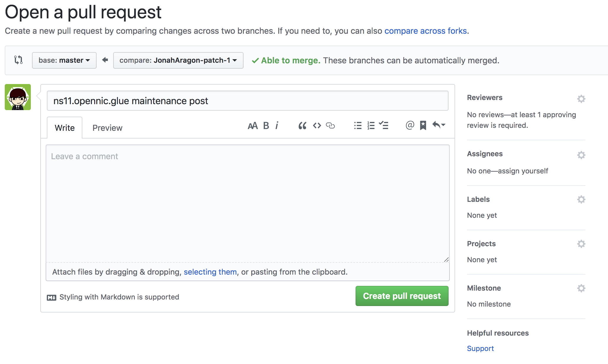Open Reviewers settings gear
This screenshot has width=608, height=364.
point(581,99)
